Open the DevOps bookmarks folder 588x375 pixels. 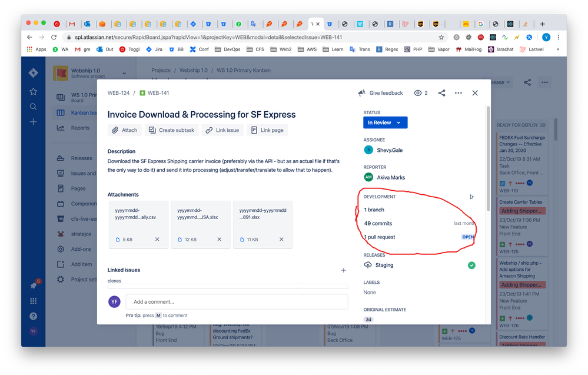(x=228, y=49)
